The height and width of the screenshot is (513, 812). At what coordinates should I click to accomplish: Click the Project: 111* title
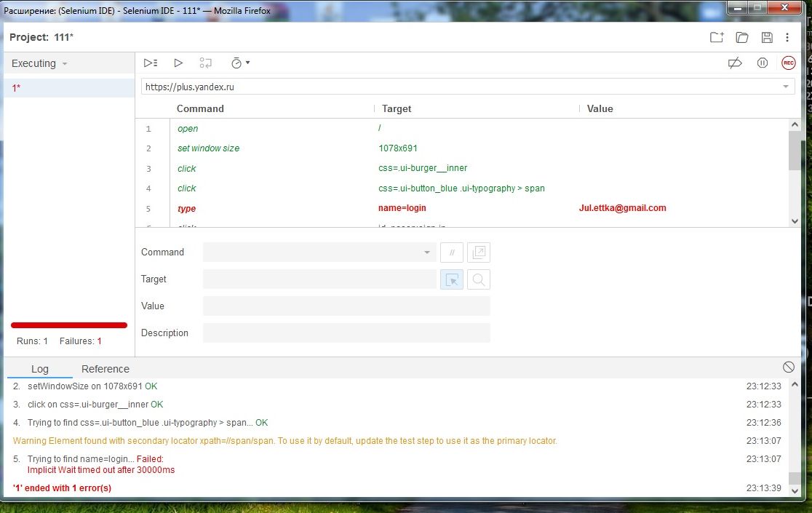coord(41,37)
